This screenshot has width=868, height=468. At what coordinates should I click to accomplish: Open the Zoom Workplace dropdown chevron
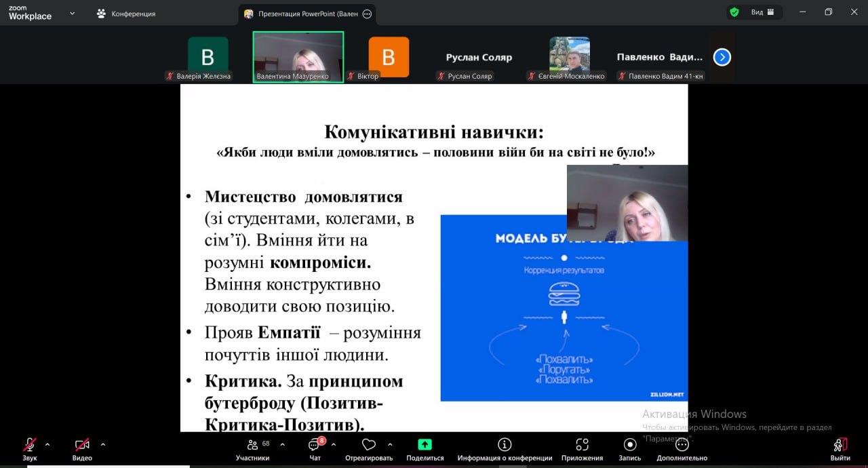pyautogui.click(x=73, y=13)
